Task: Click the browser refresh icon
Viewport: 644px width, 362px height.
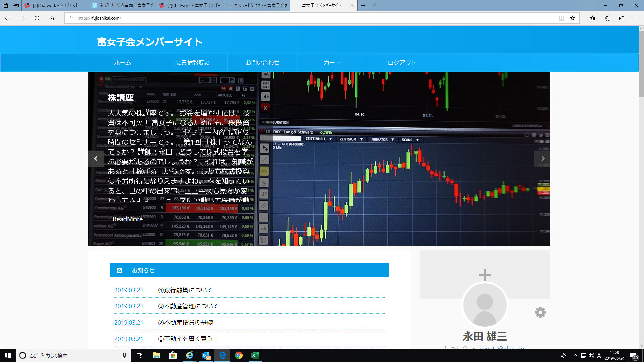Action: [x=37, y=18]
